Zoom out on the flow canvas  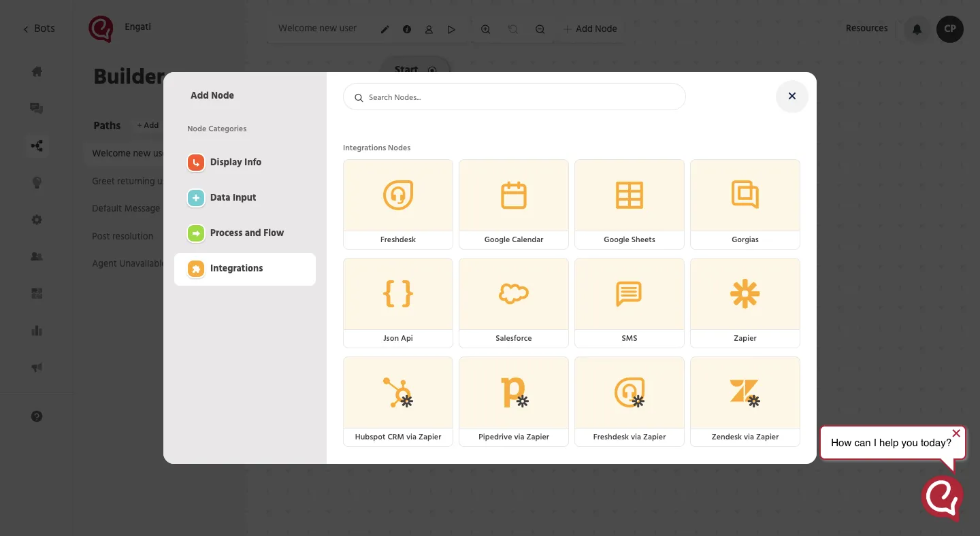tap(540, 29)
